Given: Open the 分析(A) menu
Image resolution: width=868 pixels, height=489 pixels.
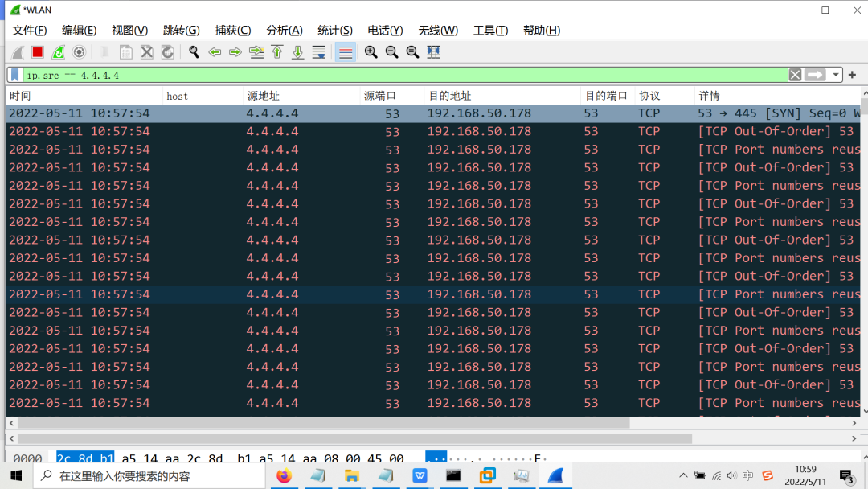Looking at the screenshot, I should (284, 31).
